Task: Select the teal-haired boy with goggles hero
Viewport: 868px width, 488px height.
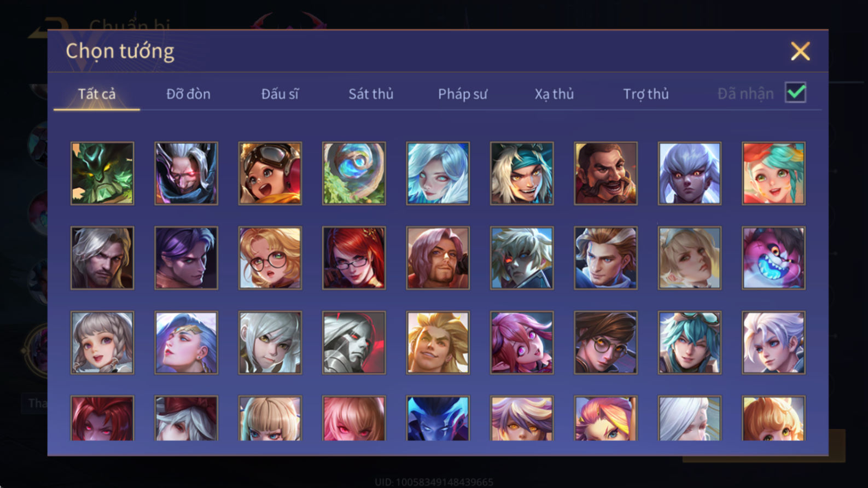Action: tap(690, 342)
